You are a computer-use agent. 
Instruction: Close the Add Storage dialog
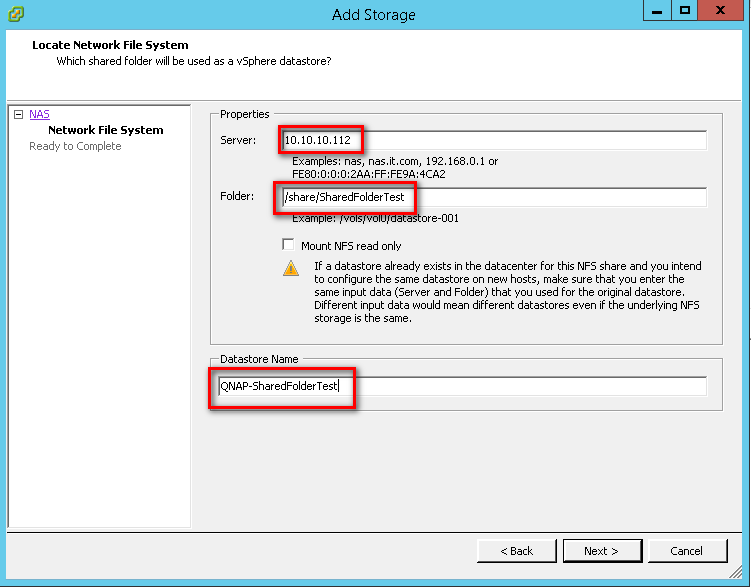point(720,10)
